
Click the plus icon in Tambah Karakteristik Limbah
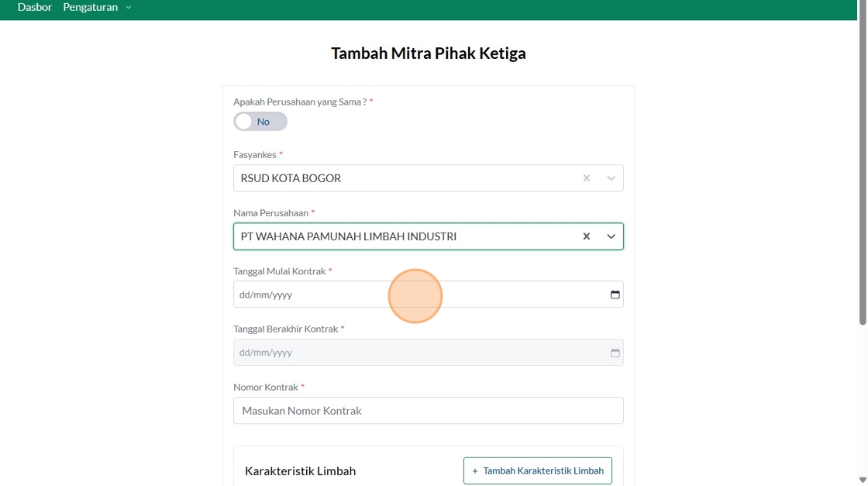tap(475, 471)
